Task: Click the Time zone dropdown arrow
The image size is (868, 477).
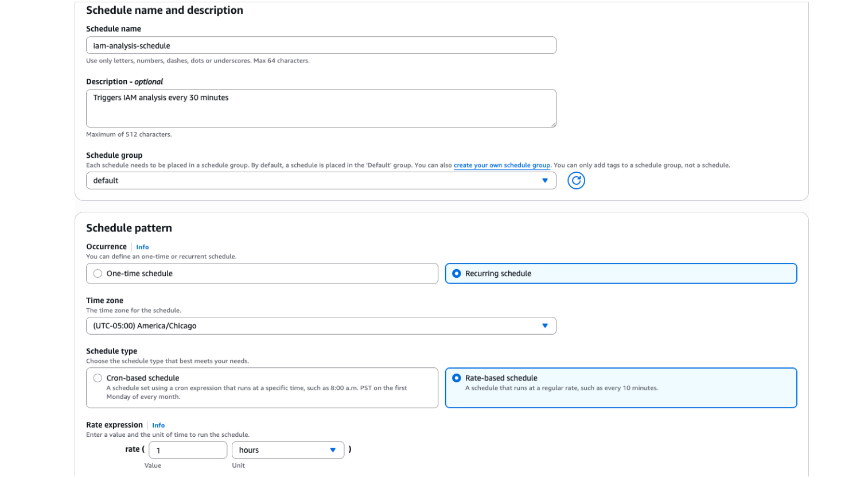Action: coord(545,326)
